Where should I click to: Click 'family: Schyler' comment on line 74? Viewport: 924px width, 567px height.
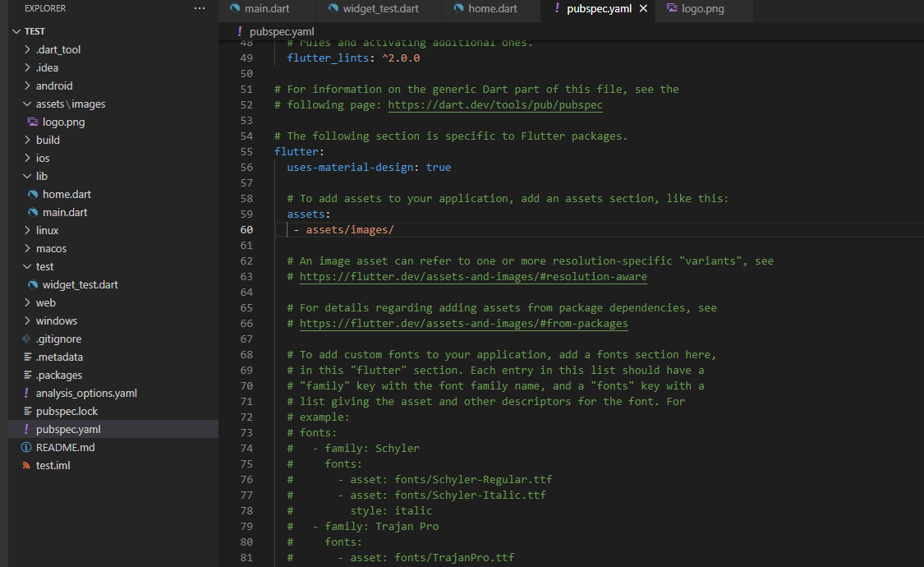click(x=372, y=449)
